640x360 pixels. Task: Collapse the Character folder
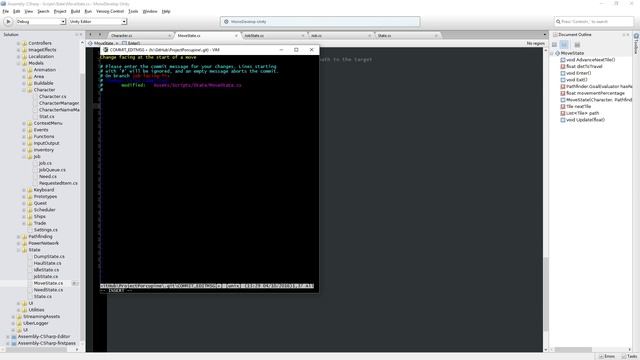point(24,90)
